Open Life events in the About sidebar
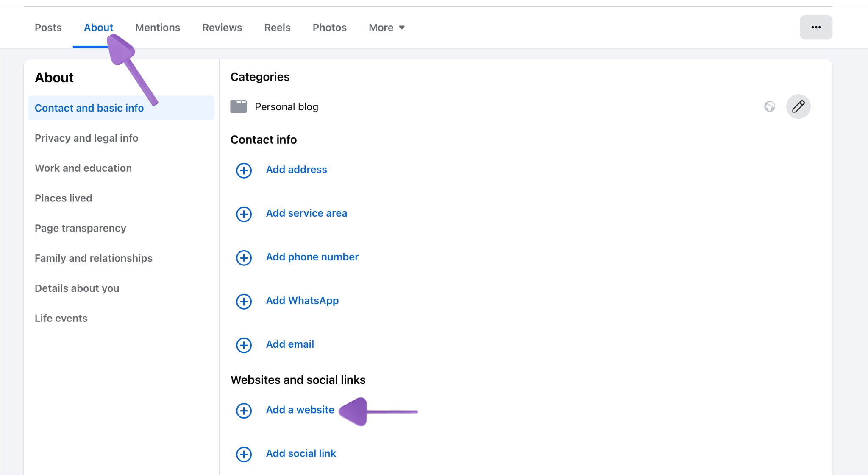 [61, 319]
